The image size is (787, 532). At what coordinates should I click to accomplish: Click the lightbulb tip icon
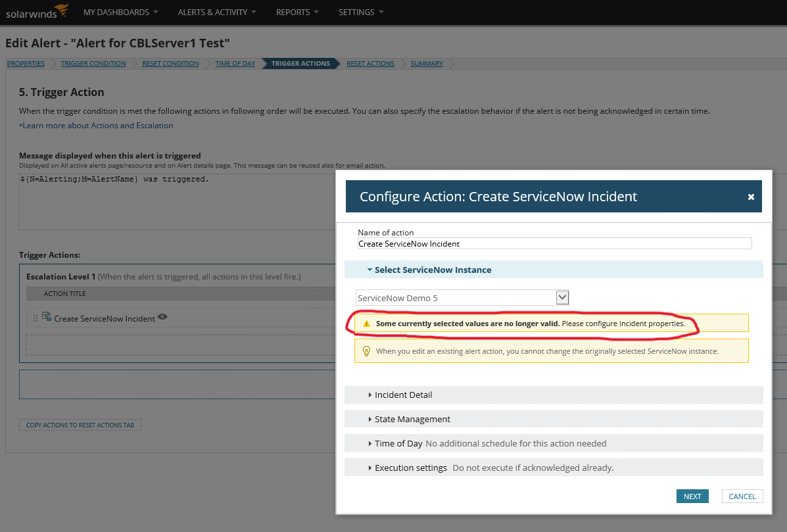point(366,351)
